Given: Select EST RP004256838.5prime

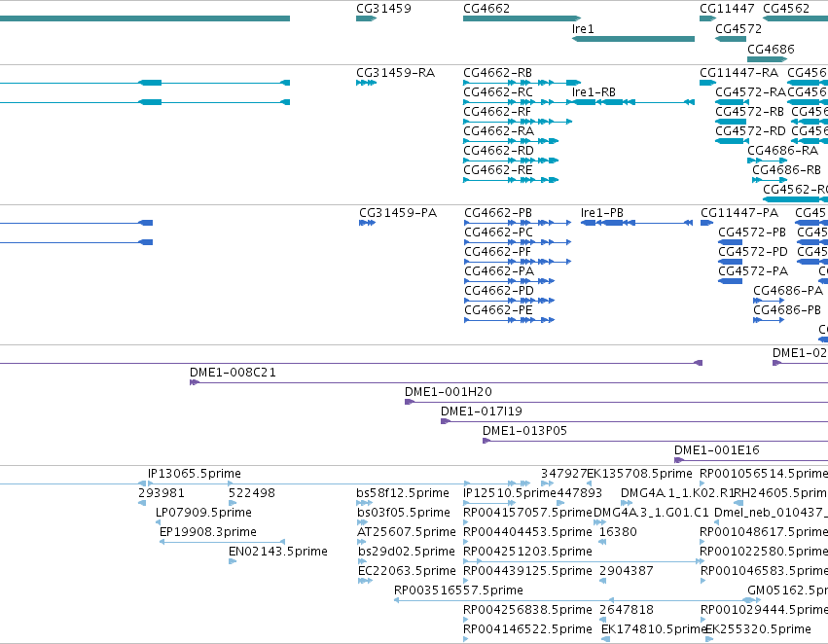Looking at the screenshot, I should click(527, 611).
